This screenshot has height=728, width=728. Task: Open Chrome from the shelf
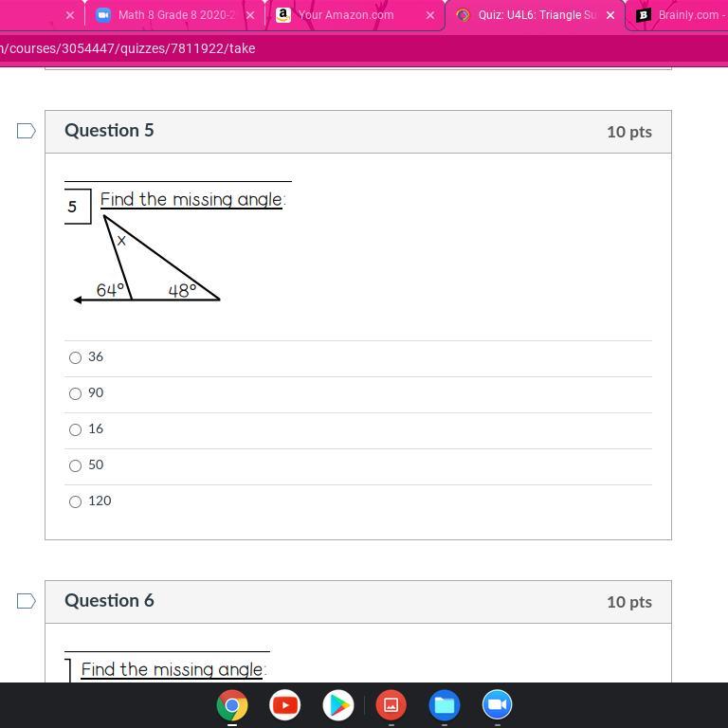coord(232,705)
